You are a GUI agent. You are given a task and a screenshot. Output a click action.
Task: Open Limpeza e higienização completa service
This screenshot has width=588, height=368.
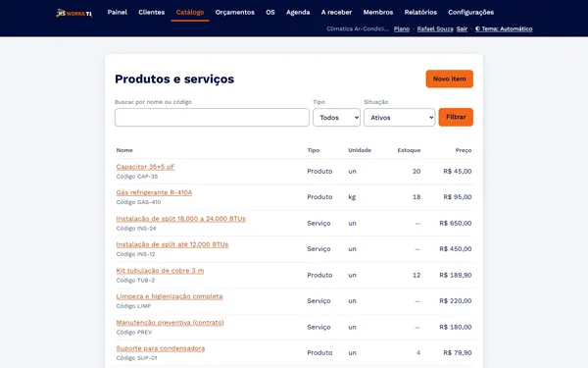(170, 296)
